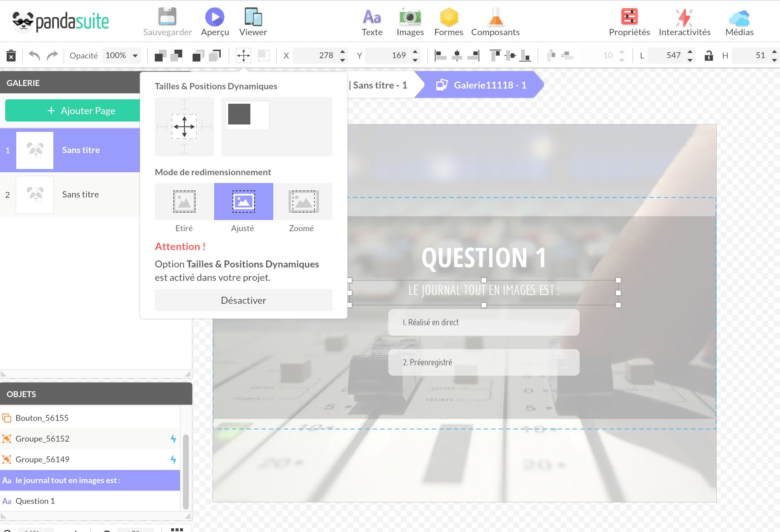Click the Sauvegarder save icon
780x532 pixels.
(x=167, y=17)
